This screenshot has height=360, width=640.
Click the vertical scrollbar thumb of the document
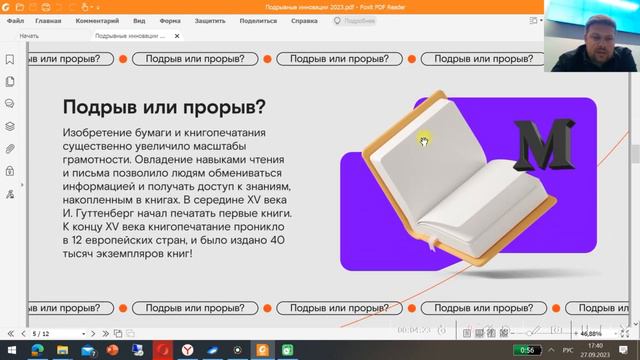click(x=636, y=154)
